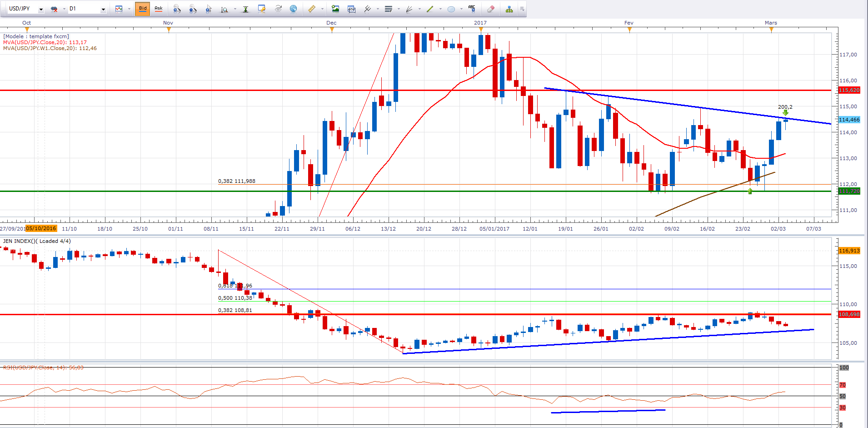Toggle the Ask price display button
Viewport: 868px width, 428px height.
159,9
